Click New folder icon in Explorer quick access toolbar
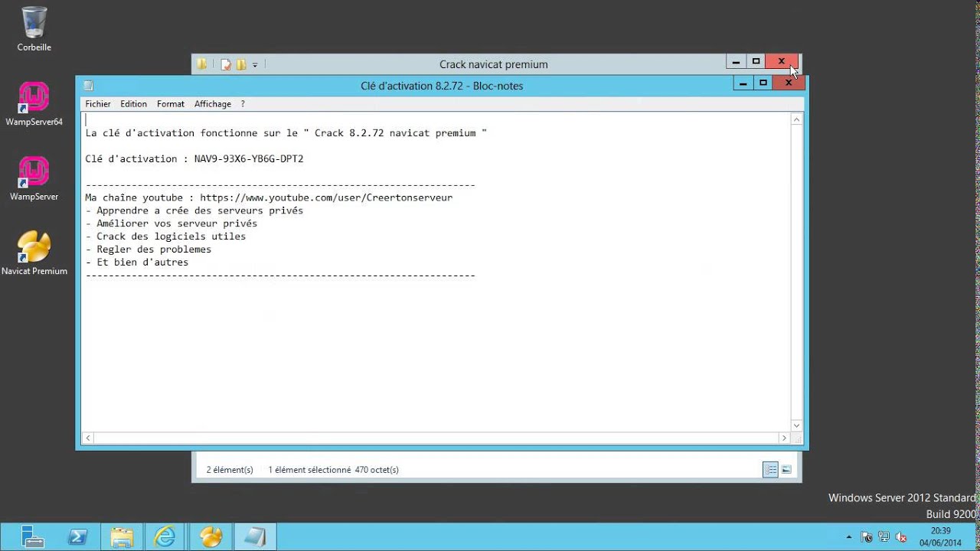 coord(240,64)
